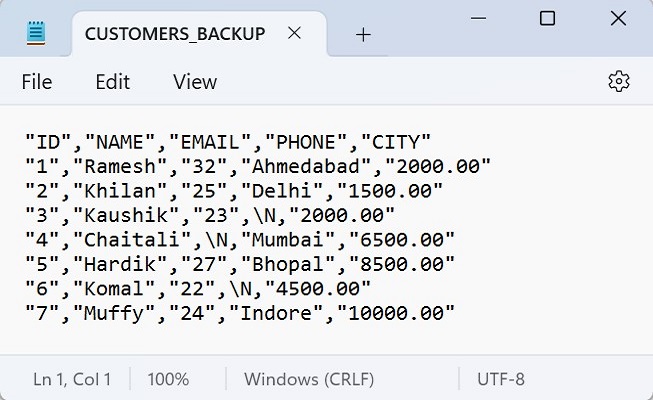Place cursor on the Ramesh row
The height and width of the screenshot is (400, 653).
click(258, 166)
